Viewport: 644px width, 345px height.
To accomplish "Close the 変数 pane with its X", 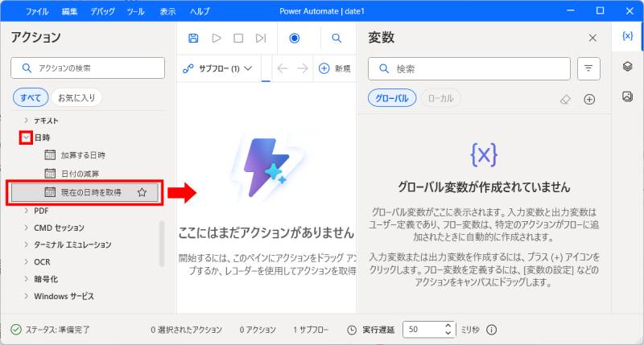I will click(592, 38).
